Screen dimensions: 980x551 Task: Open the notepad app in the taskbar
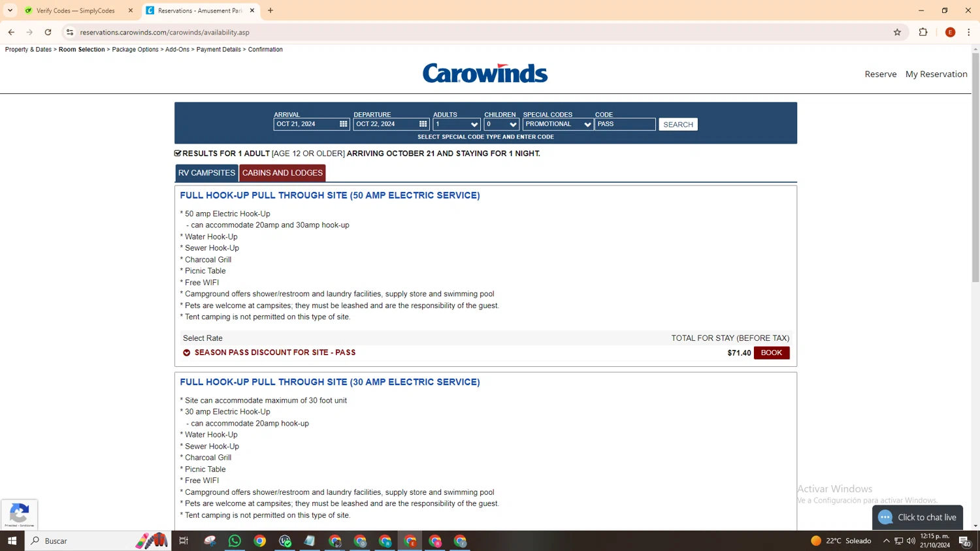click(x=310, y=541)
